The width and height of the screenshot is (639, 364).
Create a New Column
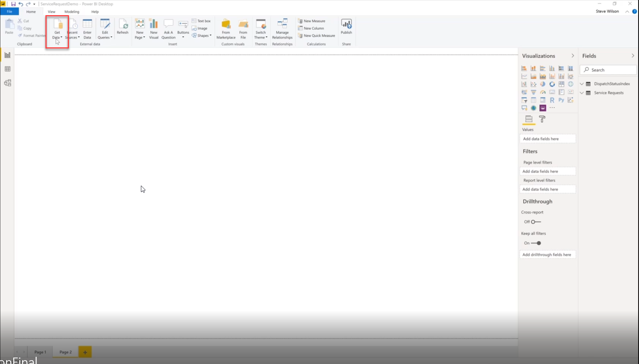tap(311, 28)
